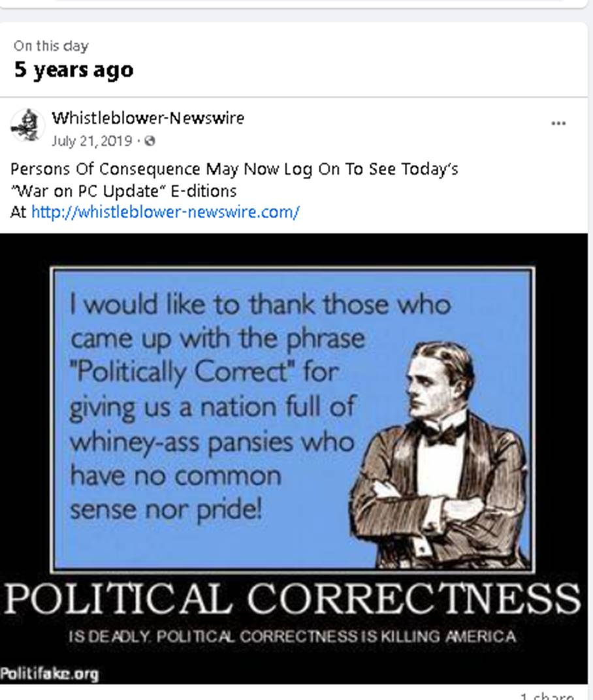Open the Political Correctness meme image
Viewport: 593px width, 700px height.
(294, 457)
